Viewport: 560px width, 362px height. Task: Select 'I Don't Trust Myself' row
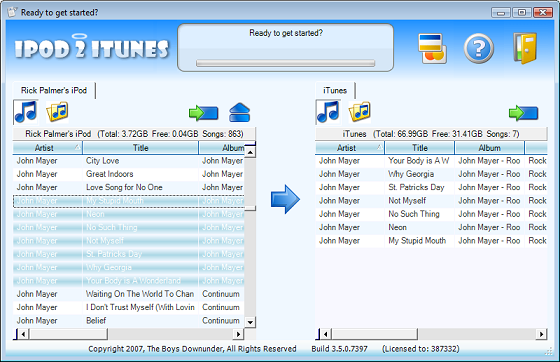tap(129, 307)
